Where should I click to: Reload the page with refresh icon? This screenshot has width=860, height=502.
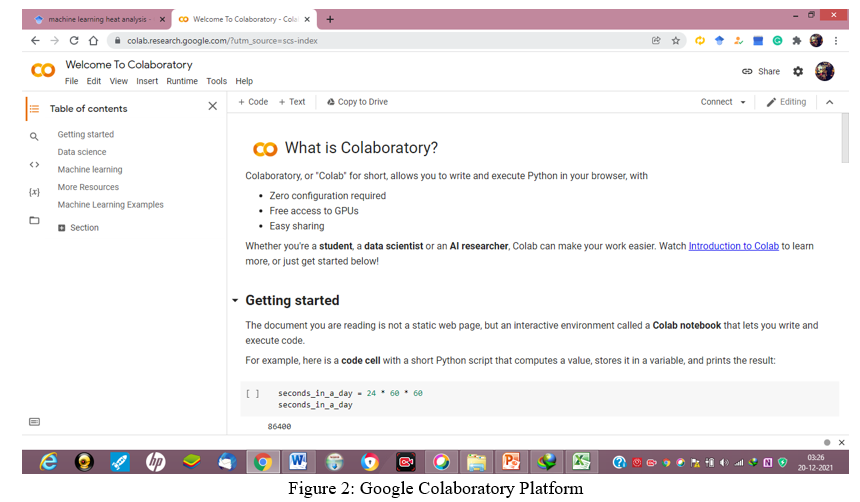click(x=74, y=41)
